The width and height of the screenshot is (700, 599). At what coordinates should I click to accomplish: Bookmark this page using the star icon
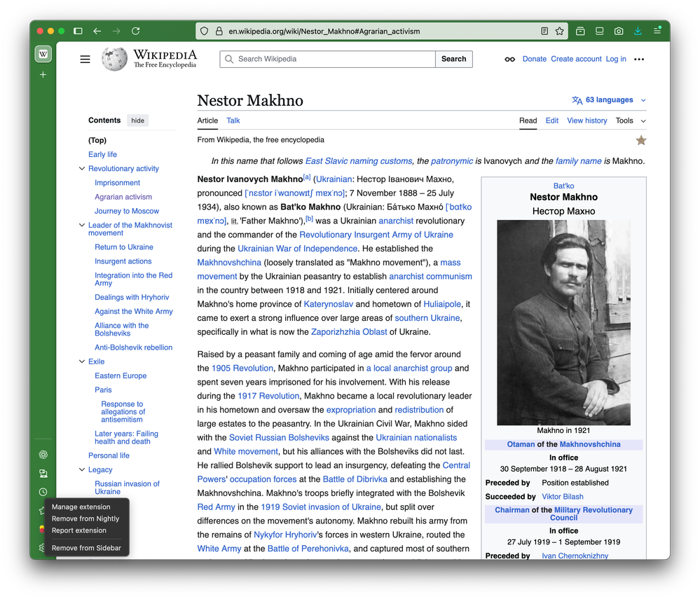[559, 31]
